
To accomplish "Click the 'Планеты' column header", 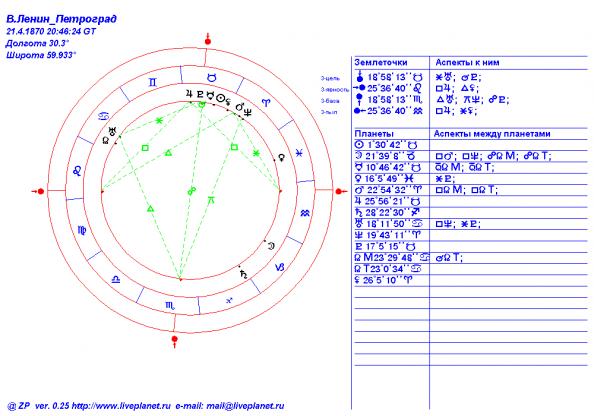I will pyautogui.click(x=374, y=134).
